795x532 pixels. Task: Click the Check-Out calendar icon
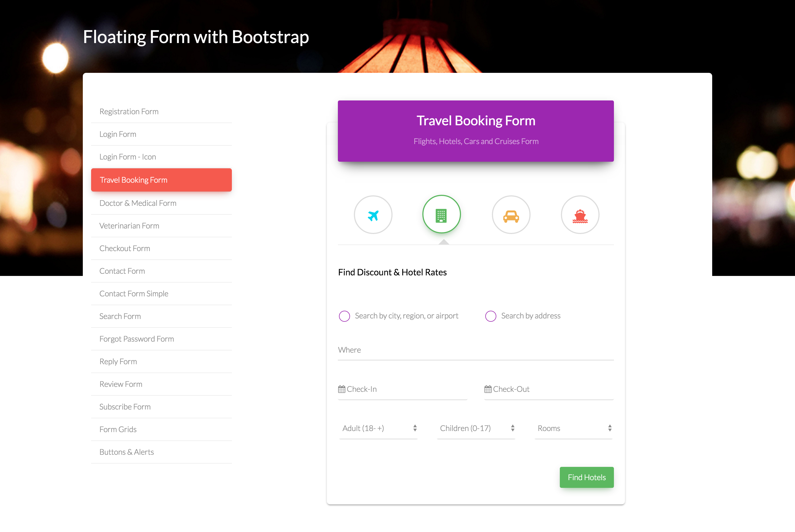coord(488,389)
